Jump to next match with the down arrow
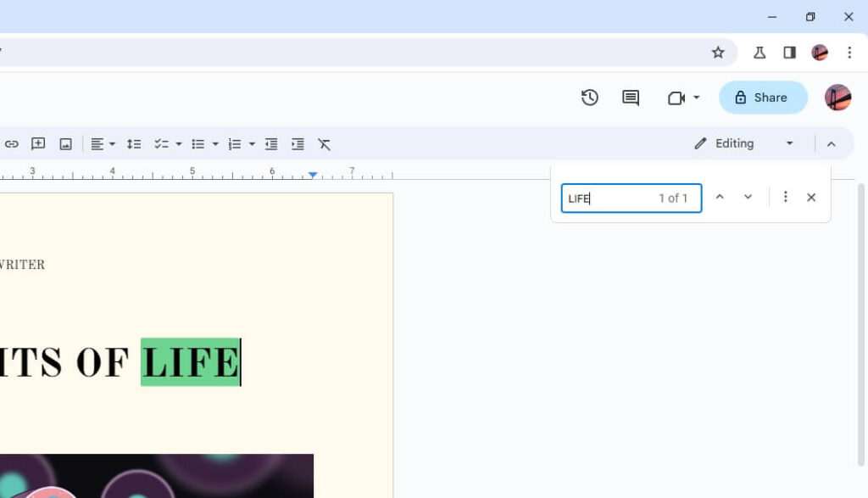 point(747,196)
